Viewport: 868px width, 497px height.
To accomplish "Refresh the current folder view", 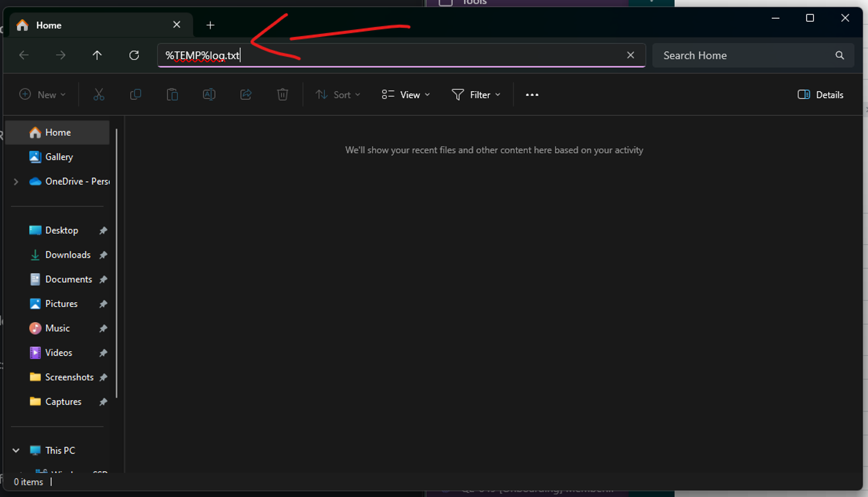I will pos(134,55).
